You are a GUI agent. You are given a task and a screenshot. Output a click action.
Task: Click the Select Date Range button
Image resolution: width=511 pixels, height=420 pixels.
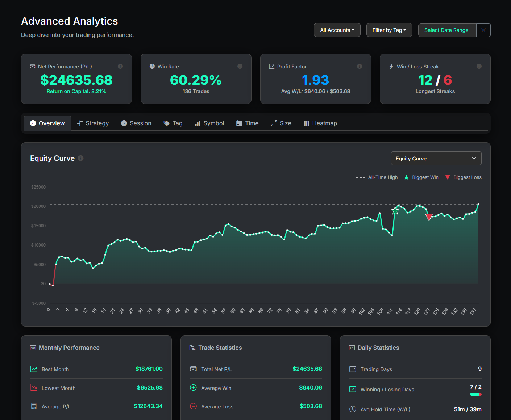(447, 30)
